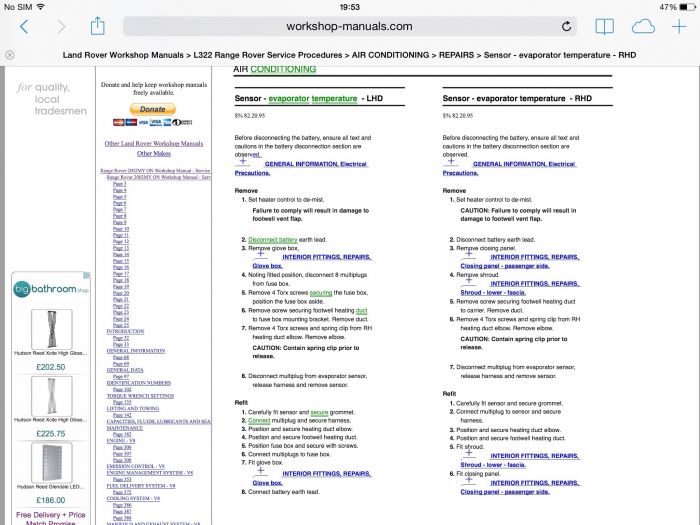Open the Page 97 sidebar link
The height and width of the screenshot is (525, 700).
(121, 376)
